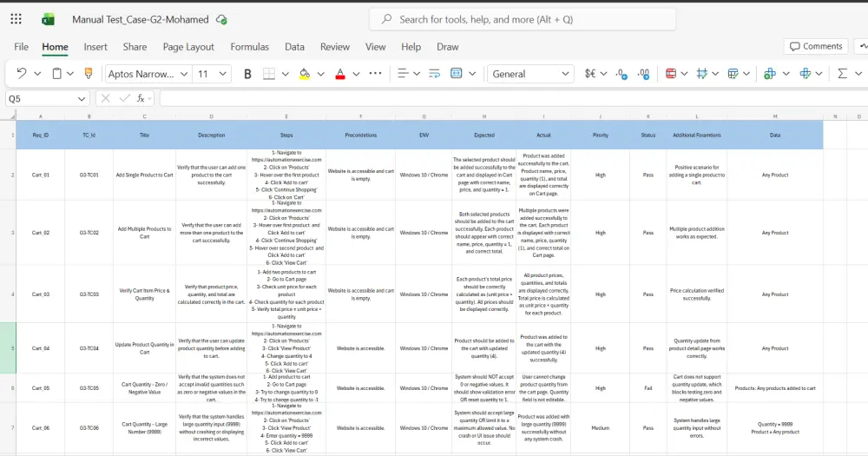Switch to the Formulas tab
868x456 pixels.
pyautogui.click(x=250, y=47)
